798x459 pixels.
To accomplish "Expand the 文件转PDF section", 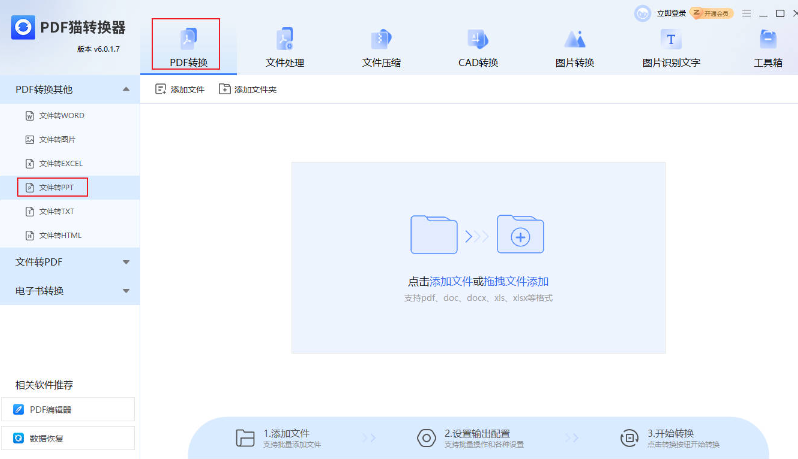I will [70, 262].
